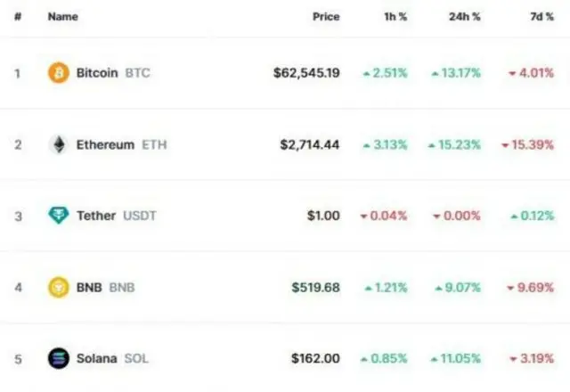Sort by the 24h % column

tap(465, 17)
